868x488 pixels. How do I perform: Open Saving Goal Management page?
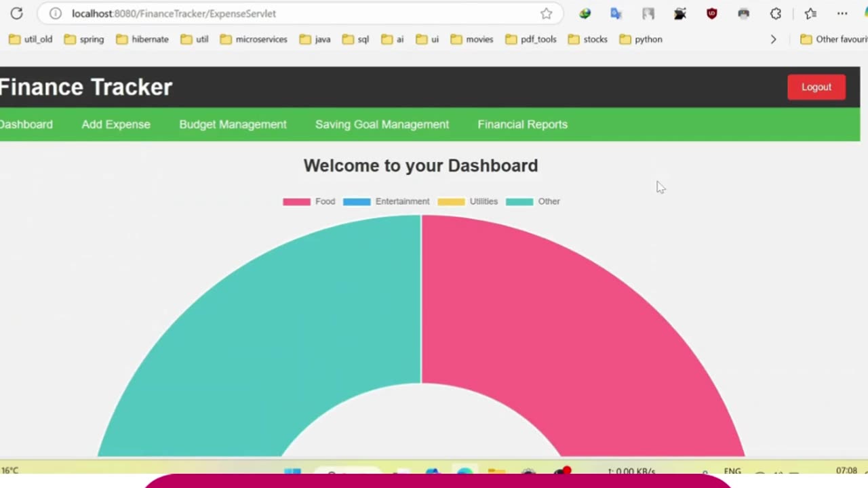pyautogui.click(x=382, y=125)
